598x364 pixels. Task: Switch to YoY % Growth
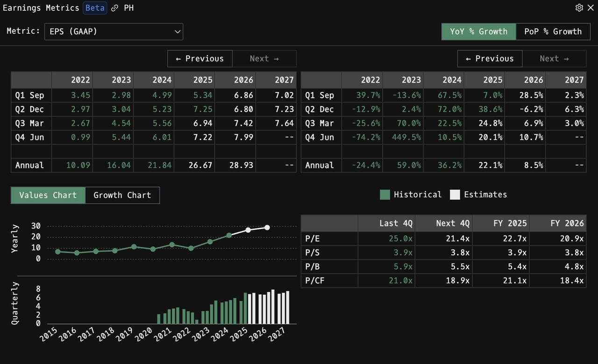[478, 32]
